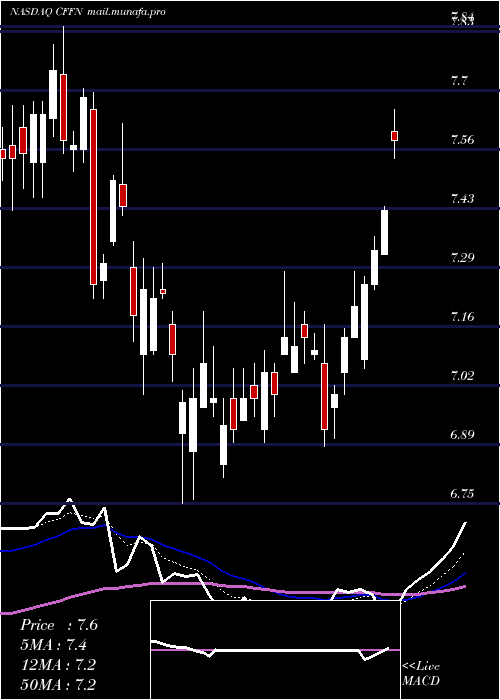500x700 pixels.
Task: Select the 7.56 price axis label
Action: coord(462,140)
